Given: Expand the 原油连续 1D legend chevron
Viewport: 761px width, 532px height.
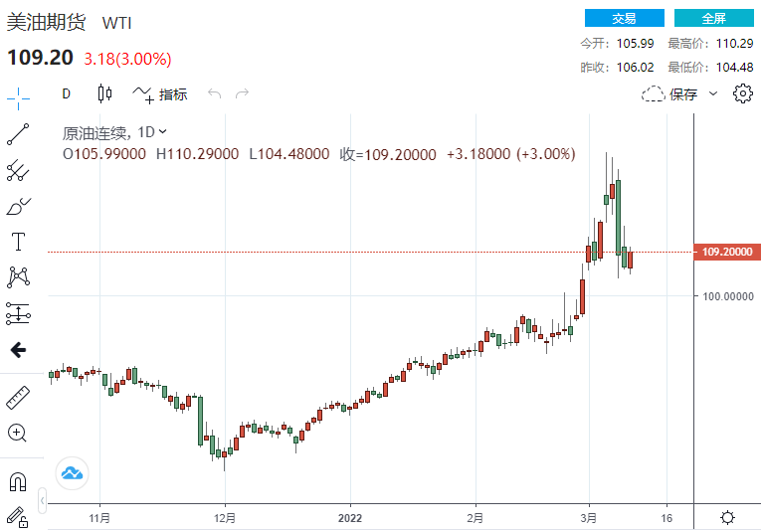Looking at the screenshot, I should [x=163, y=131].
